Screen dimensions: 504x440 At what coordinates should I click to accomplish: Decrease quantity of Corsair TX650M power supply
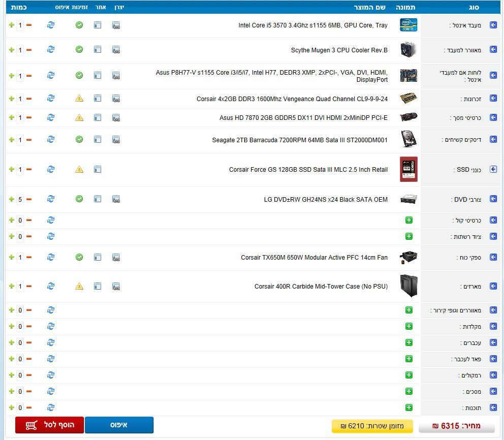(x=29, y=258)
